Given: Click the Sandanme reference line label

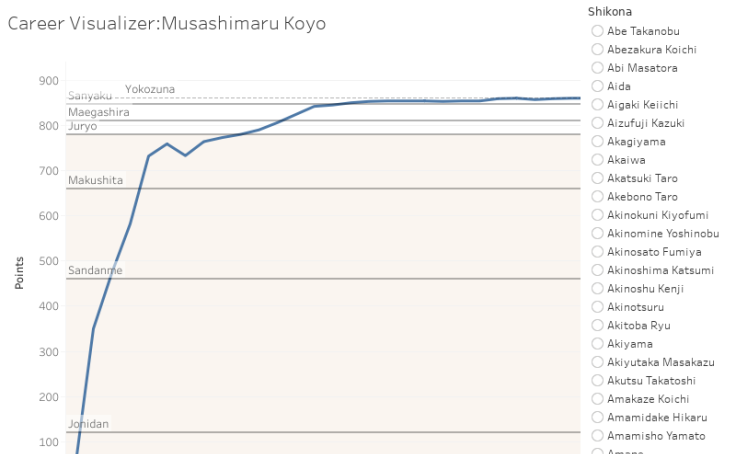Looking at the screenshot, I should (x=95, y=270).
